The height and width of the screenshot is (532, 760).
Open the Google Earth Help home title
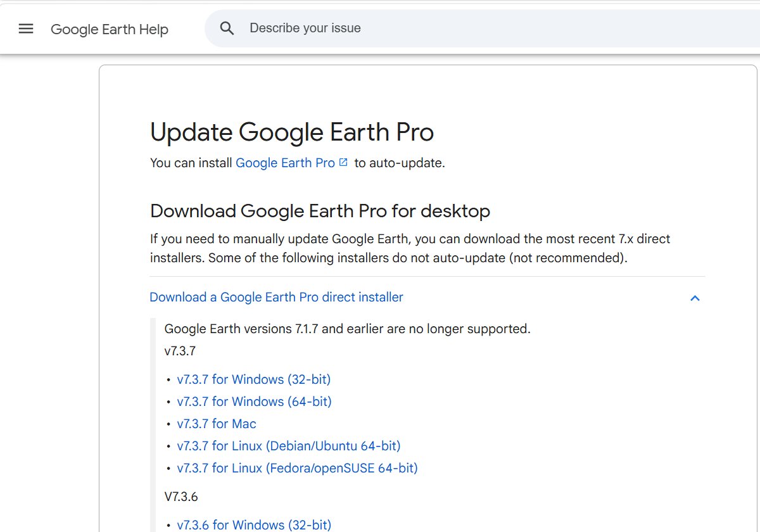[110, 29]
